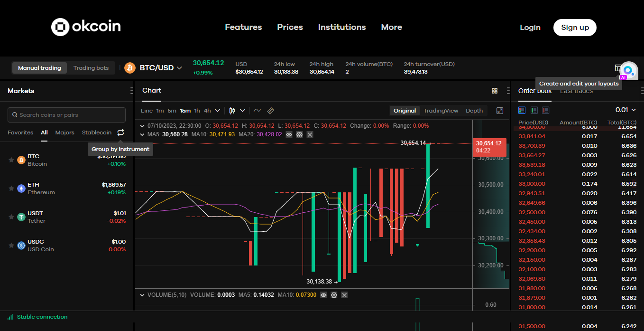Favorite USDT with its star
The height and width of the screenshot is (331, 644).
(11, 217)
